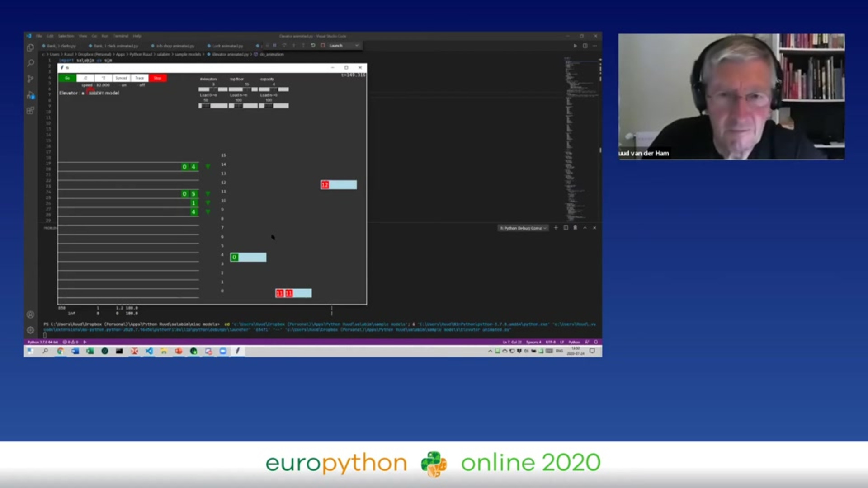Viewport: 868px width, 488px height.
Task: Maximize terminal panel with chevron up
Action: pyautogui.click(x=585, y=228)
